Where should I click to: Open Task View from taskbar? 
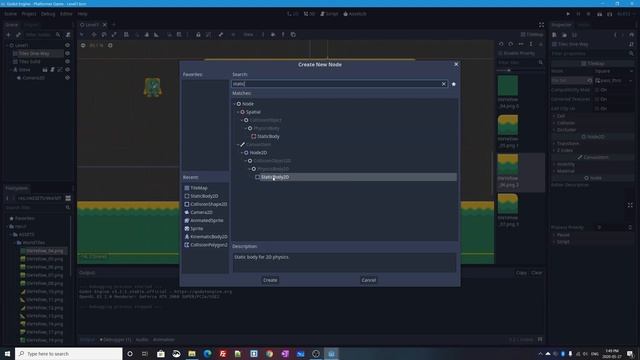[x=145, y=353]
